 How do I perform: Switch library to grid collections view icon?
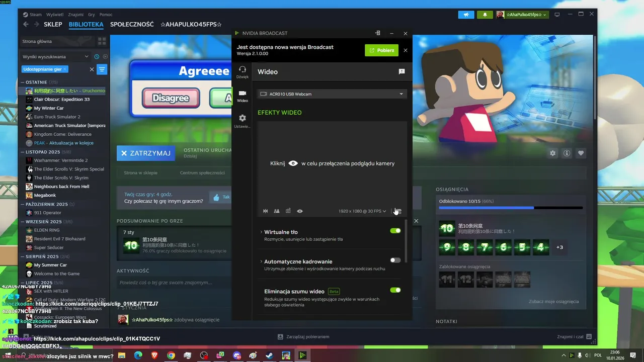point(102,41)
